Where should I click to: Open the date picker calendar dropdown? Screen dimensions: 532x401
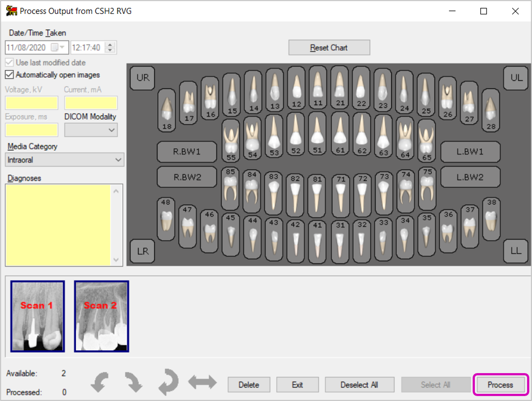[x=58, y=48]
